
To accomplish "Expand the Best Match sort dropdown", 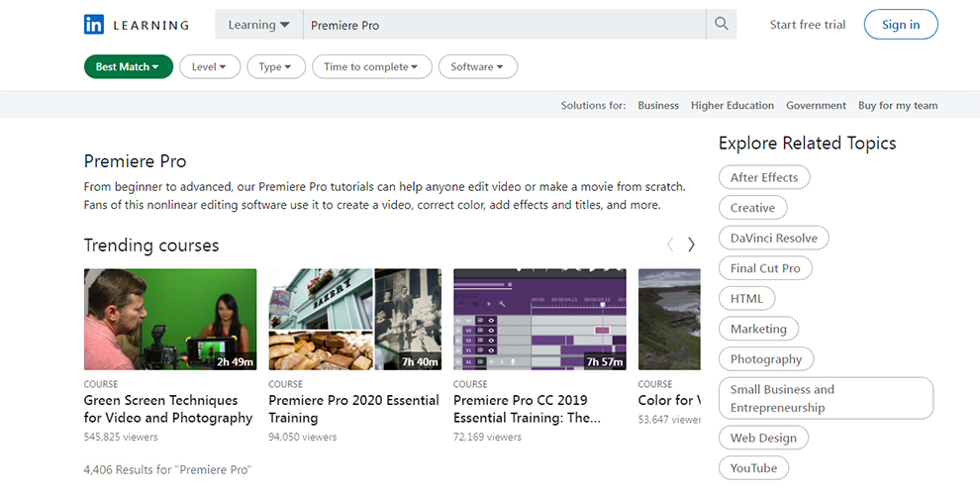I will (x=128, y=67).
